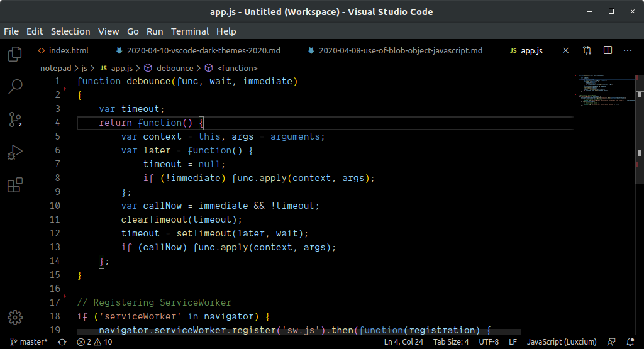Screen dimensions: 644x349
Task: Click the JS app.js file in breadcrumb
Action: coord(116,68)
